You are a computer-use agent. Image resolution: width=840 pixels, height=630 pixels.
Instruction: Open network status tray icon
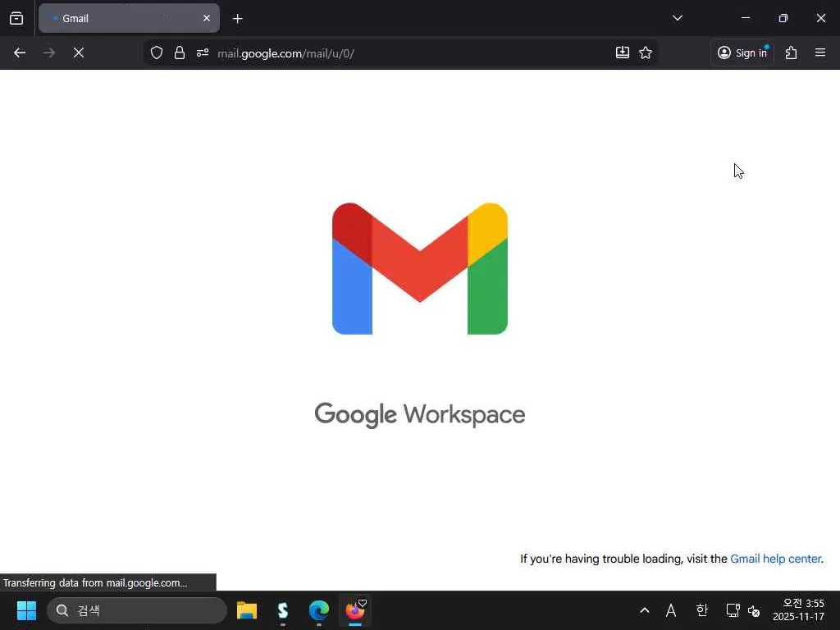coord(733,610)
